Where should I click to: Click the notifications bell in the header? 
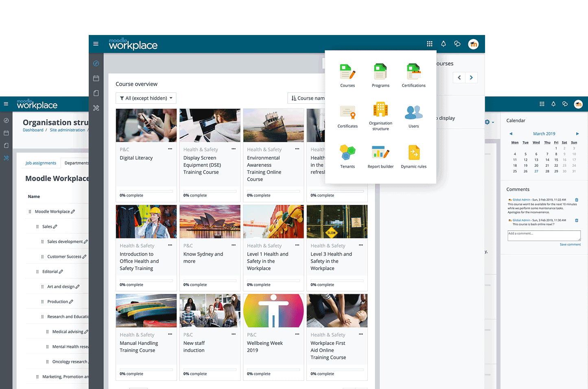point(444,44)
